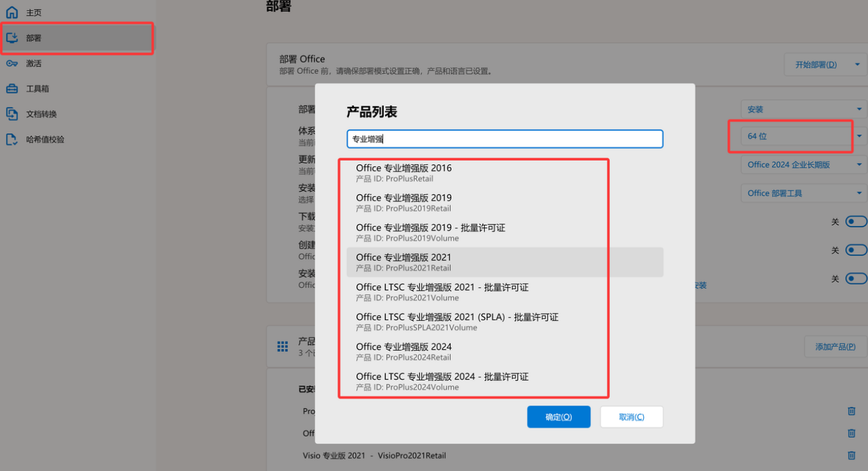Click the 确定(O) button
Image resolution: width=868 pixels, height=471 pixels.
click(558, 417)
